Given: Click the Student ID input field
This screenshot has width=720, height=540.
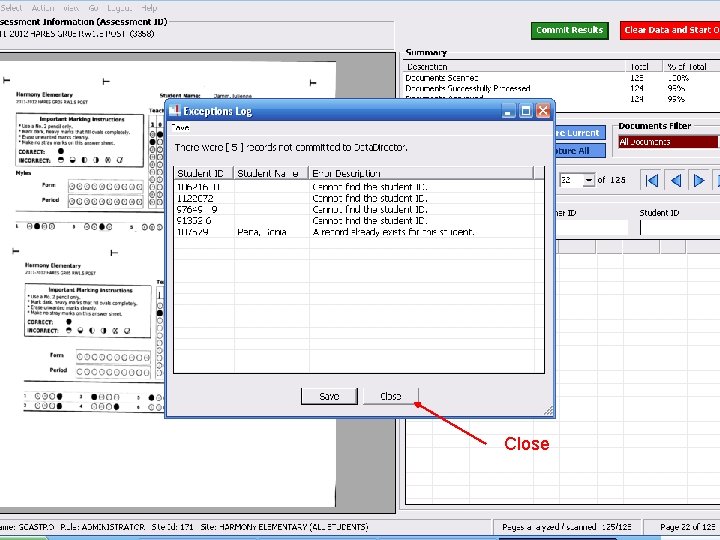Looking at the screenshot, I should (x=680, y=227).
